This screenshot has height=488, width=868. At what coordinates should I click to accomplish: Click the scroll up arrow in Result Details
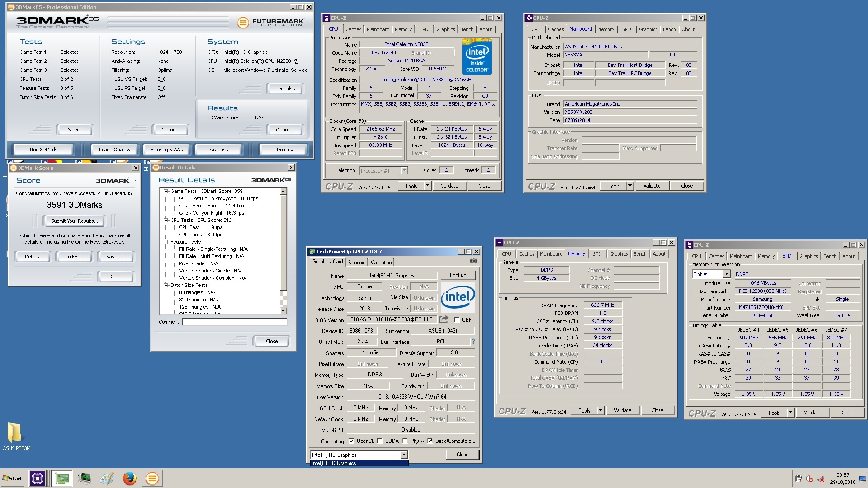(283, 191)
